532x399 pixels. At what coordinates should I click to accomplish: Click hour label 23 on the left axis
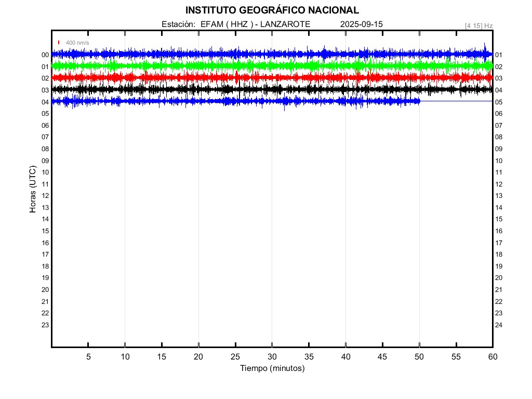pos(45,325)
